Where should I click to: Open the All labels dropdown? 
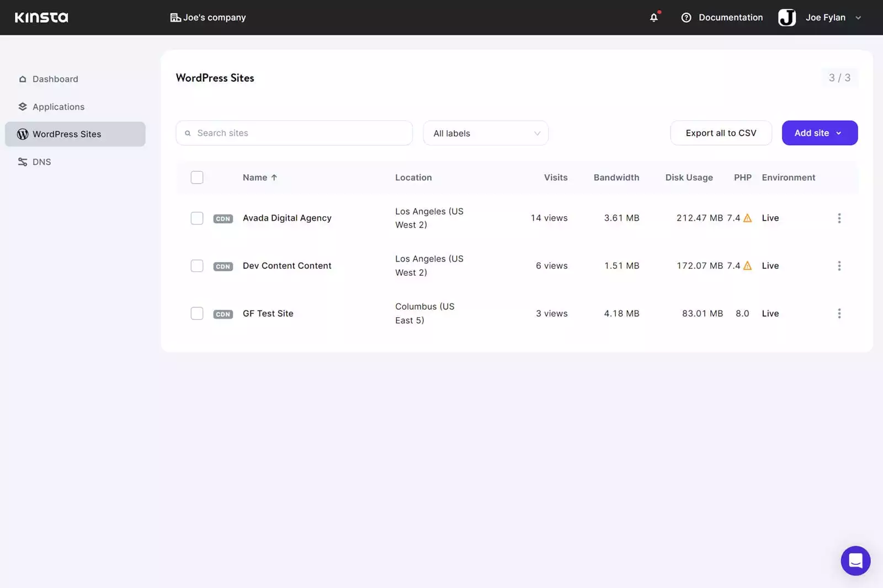tap(486, 133)
